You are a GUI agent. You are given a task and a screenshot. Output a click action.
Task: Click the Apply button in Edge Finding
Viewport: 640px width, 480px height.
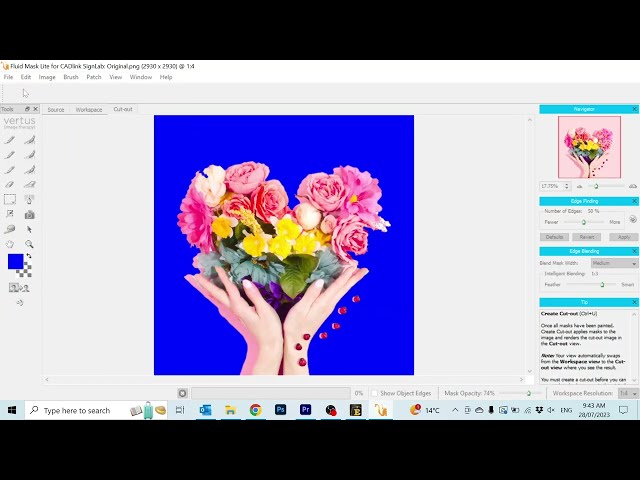pyautogui.click(x=624, y=237)
